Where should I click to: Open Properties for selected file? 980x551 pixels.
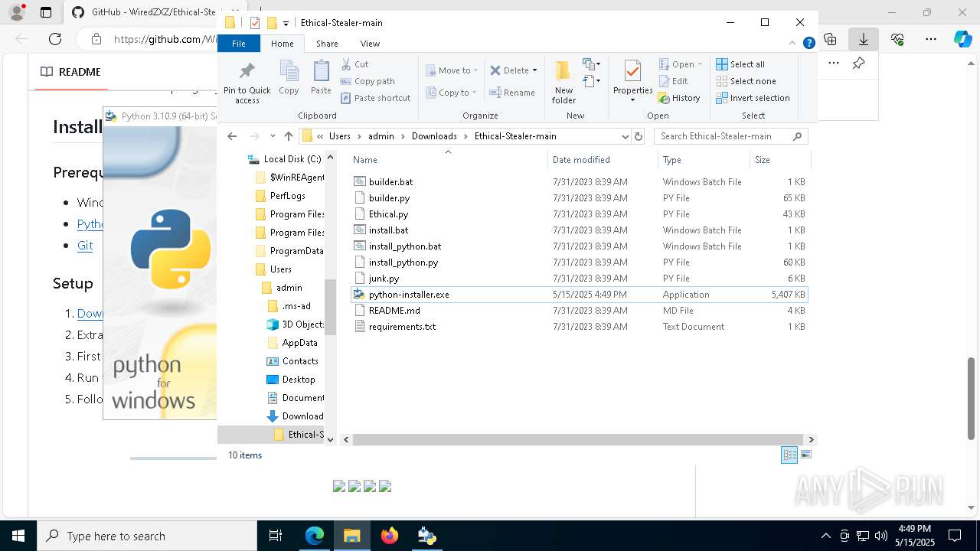point(632,81)
